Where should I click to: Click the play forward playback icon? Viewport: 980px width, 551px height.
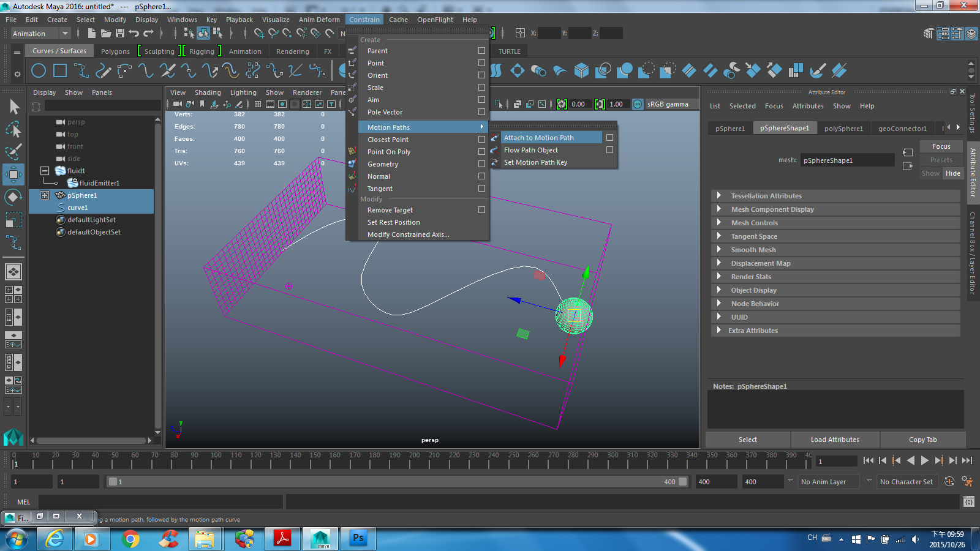point(925,460)
